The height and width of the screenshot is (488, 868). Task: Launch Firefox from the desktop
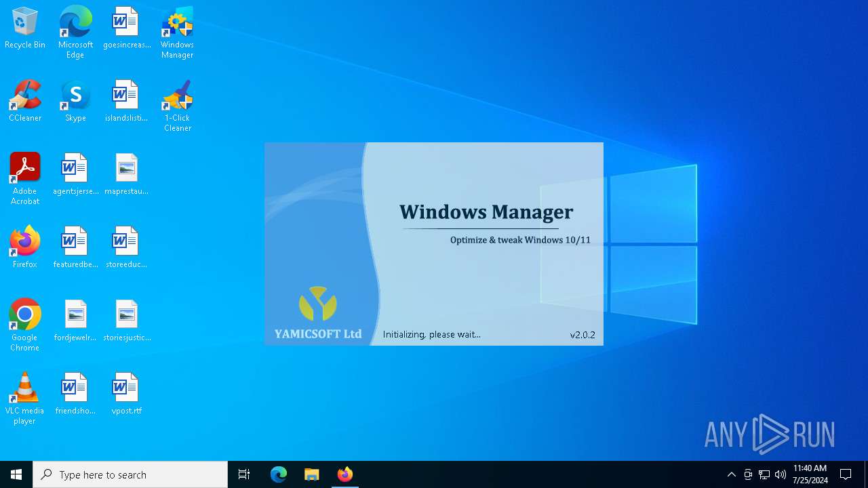pyautogui.click(x=25, y=248)
